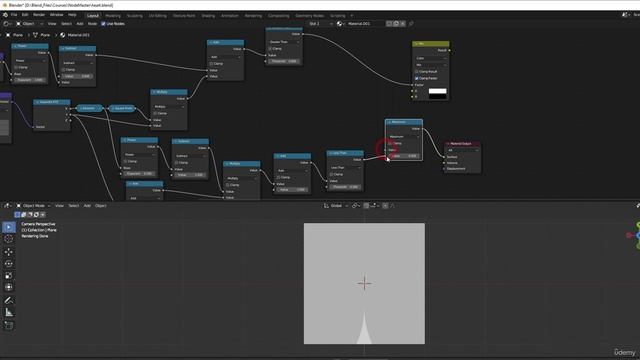Viewport: 640px width, 360px height.
Task: Open the node editor Add menu
Action: (x=80, y=24)
